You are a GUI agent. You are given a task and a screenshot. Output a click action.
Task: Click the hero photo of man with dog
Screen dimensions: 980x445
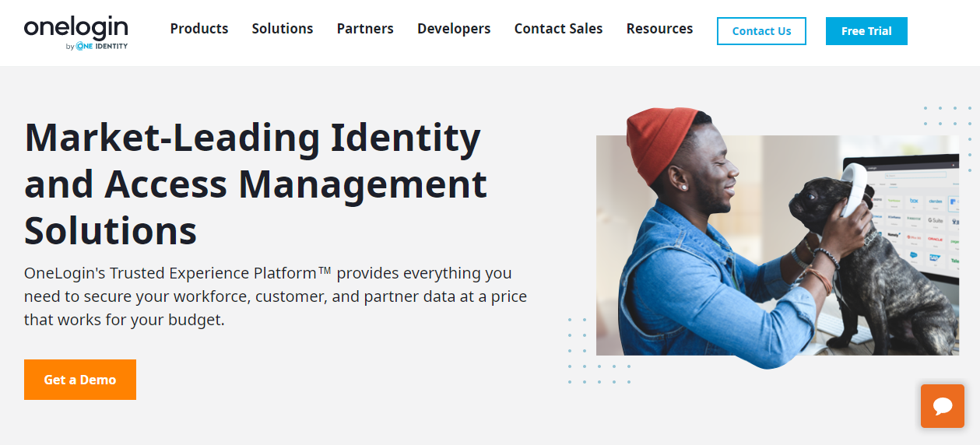[x=778, y=238]
